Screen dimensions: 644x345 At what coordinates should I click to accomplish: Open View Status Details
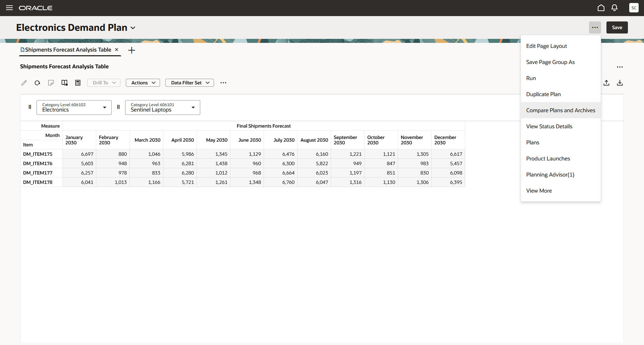tap(561, 126)
